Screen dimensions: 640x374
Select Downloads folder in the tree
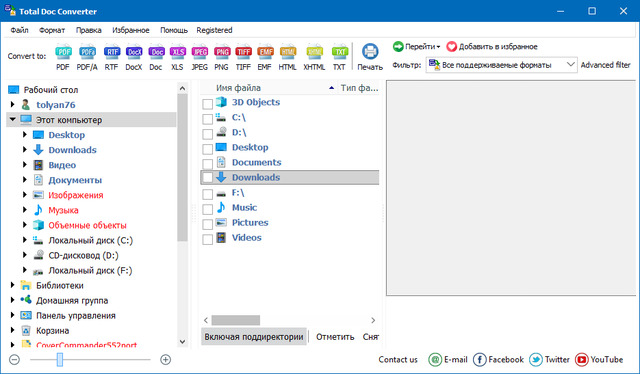(x=72, y=150)
